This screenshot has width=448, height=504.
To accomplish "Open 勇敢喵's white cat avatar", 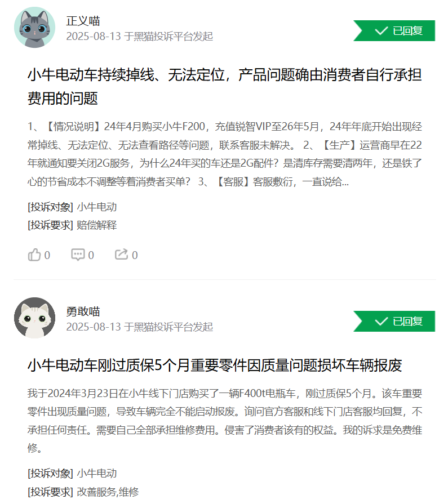I will tap(35, 318).
